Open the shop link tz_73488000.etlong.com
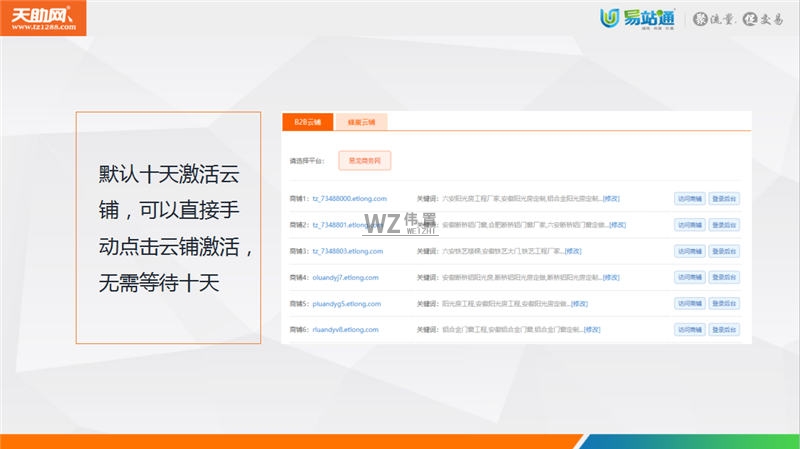The width and height of the screenshot is (800, 449). (349, 198)
